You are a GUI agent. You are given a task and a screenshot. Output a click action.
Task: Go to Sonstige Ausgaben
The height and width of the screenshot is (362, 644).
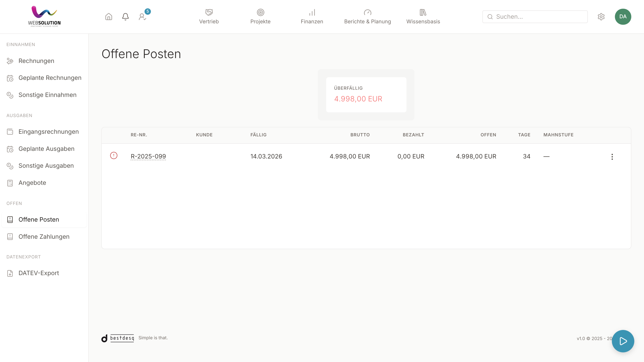[44, 166]
